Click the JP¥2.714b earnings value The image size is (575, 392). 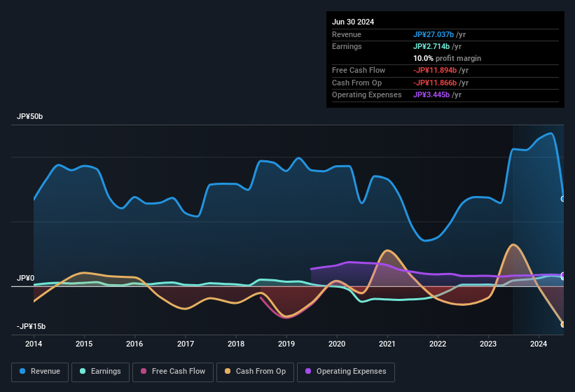coord(431,46)
